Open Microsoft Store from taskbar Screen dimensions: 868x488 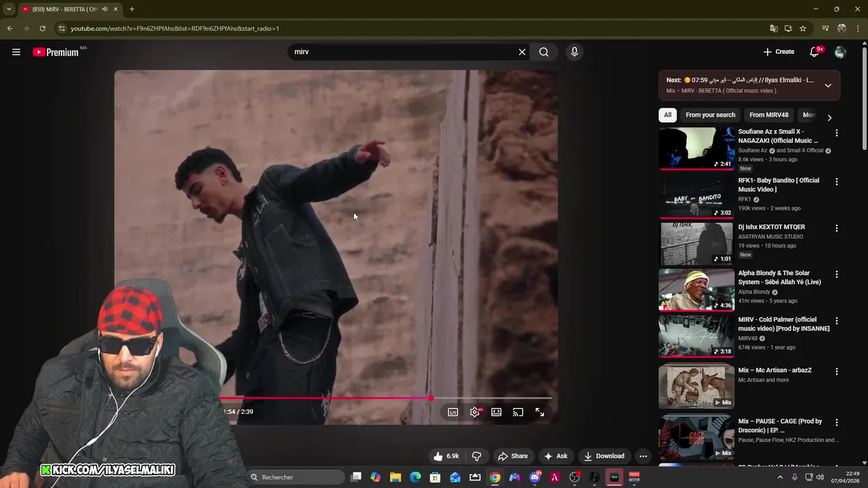(x=435, y=477)
